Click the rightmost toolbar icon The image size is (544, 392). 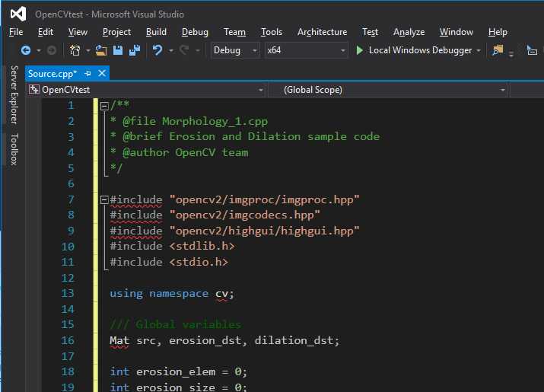click(x=532, y=51)
